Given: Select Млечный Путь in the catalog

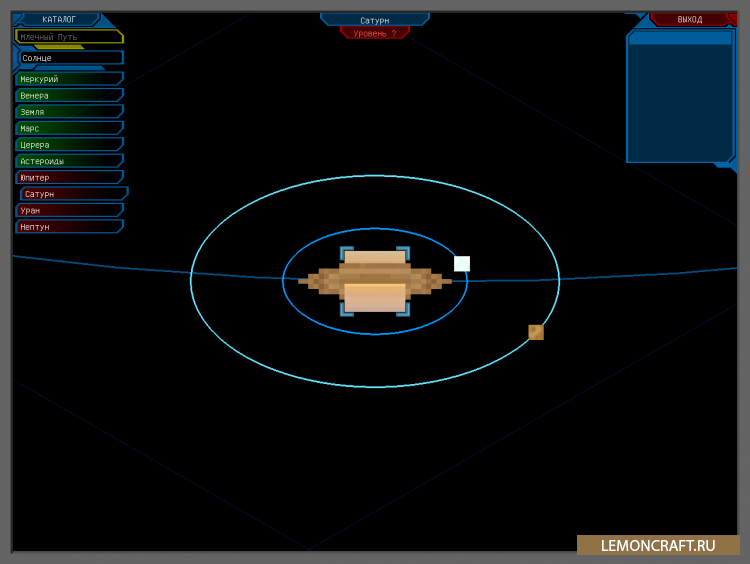Looking at the screenshot, I should (x=68, y=37).
